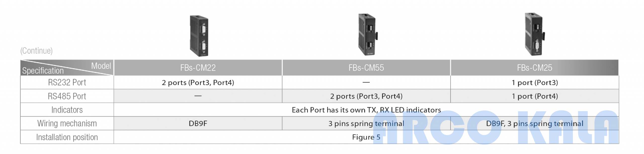Screen dimensions: 644x154
Task: Click the RS232 Port row label
Action: click(x=67, y=83)
